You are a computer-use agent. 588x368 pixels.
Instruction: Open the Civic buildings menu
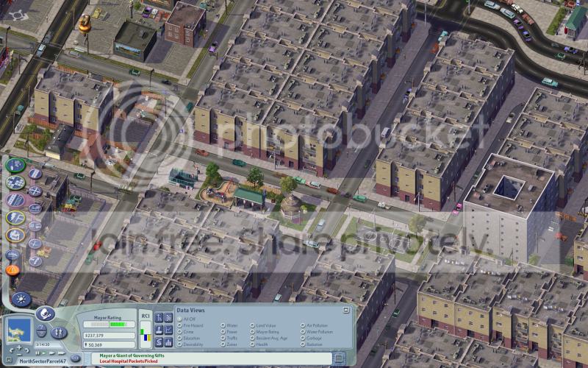pos(15,235)
